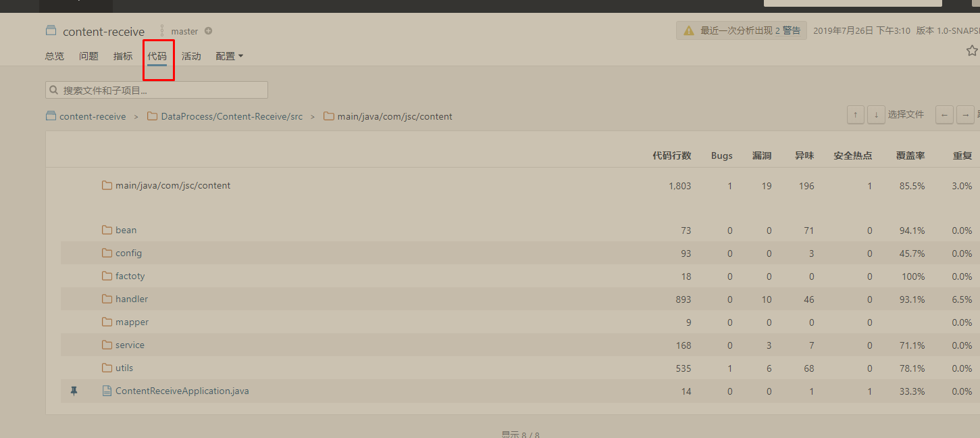Click the handler row coverage value 93.1%

click(912, 299)
